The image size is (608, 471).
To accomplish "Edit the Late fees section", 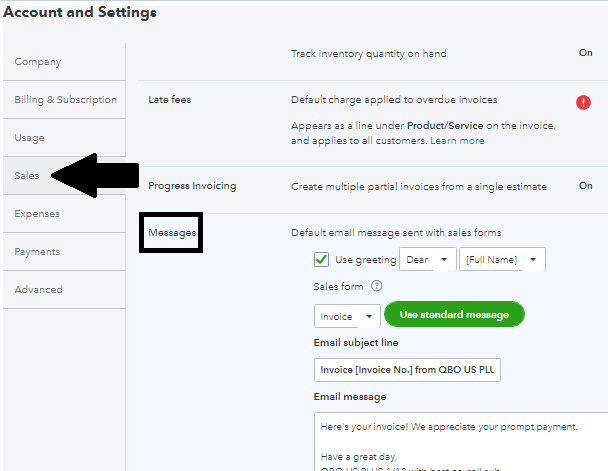I will pyautogui.click(x=170, y=100).
